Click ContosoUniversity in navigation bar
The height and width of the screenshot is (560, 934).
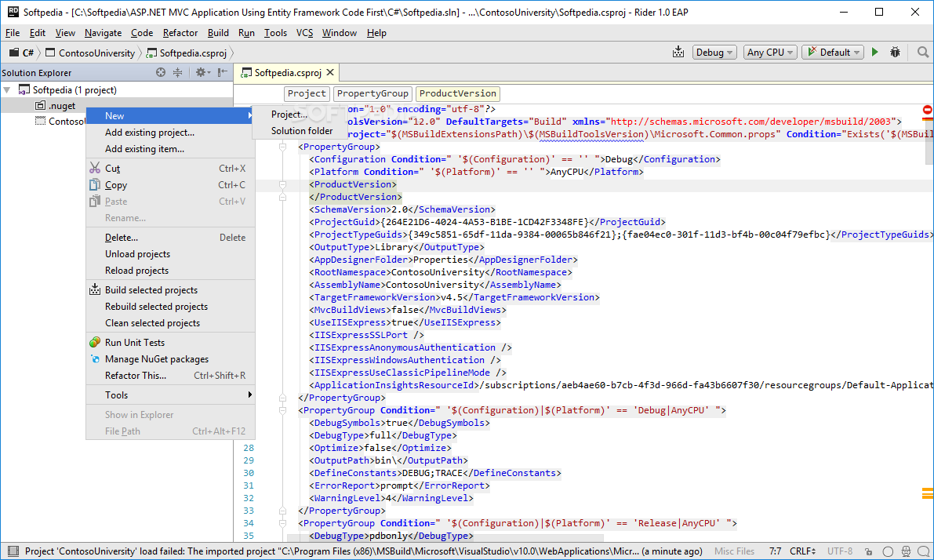pos(90,53)
